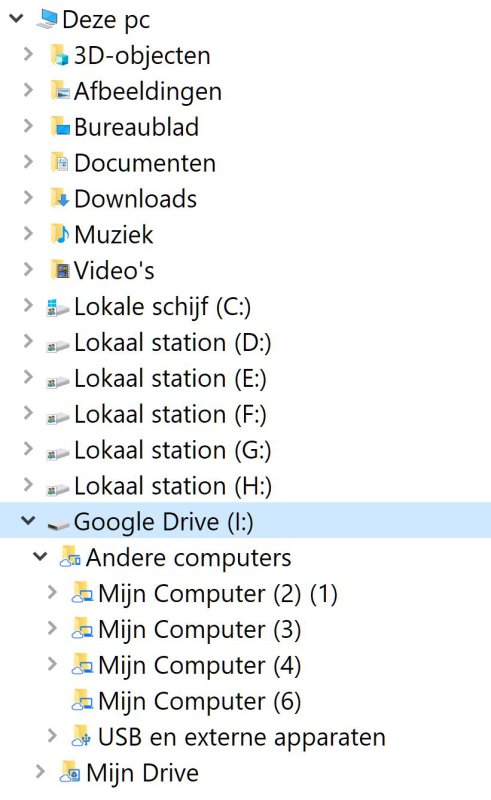491x800 pixels.
Task: Expand Mijn Computer (3) node
Action: 52,628
